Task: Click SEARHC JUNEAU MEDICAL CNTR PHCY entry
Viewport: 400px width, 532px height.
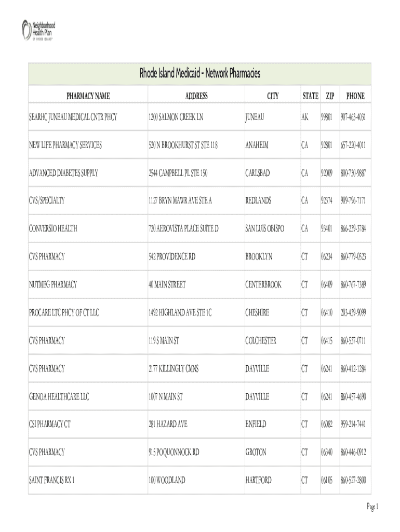Action: click(x=73, y=117)
